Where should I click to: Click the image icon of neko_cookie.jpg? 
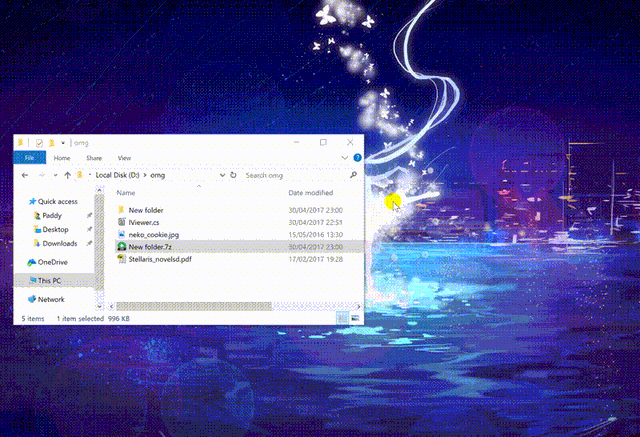(x=121, y=234)
